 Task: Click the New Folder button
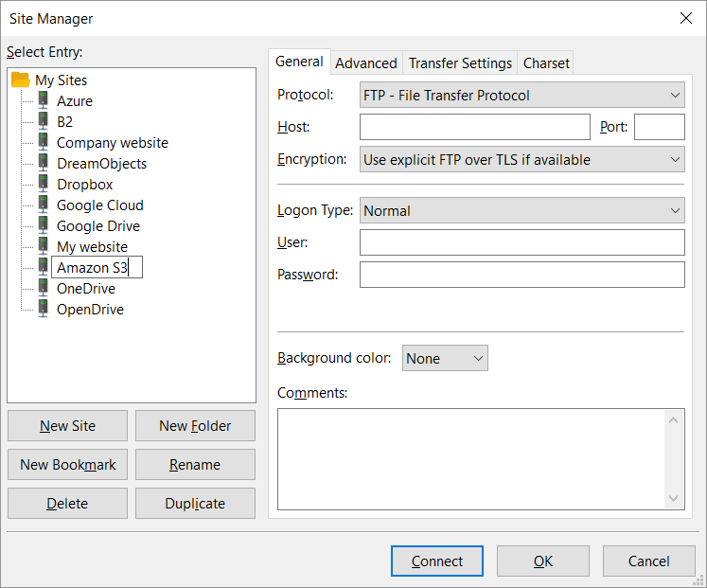pyautogui.click(x=195, y=426)
